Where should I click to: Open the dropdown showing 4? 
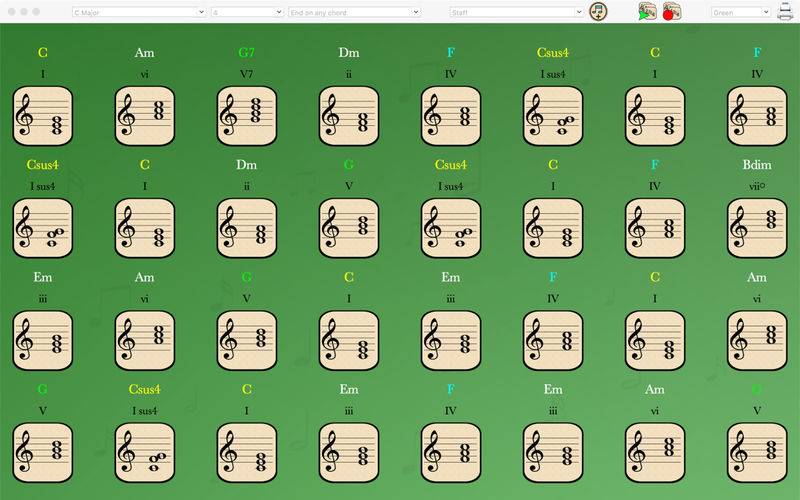coord(247,12)
